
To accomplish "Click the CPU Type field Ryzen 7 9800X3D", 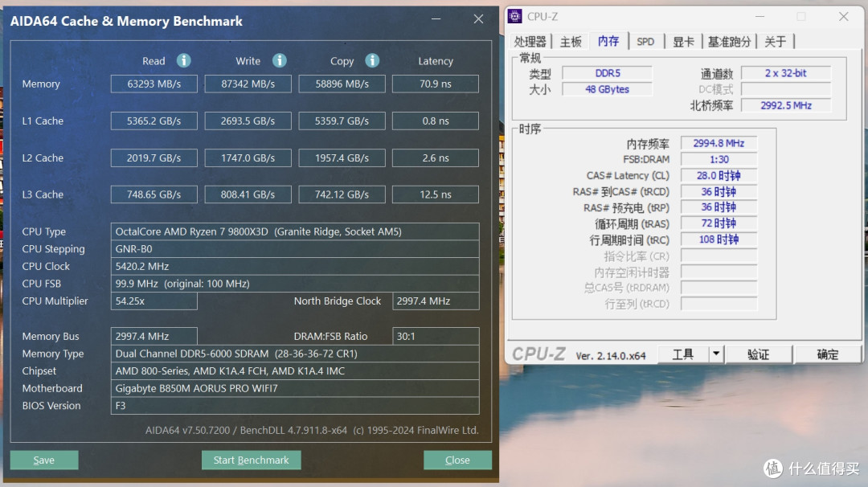I will pos(295,231).
